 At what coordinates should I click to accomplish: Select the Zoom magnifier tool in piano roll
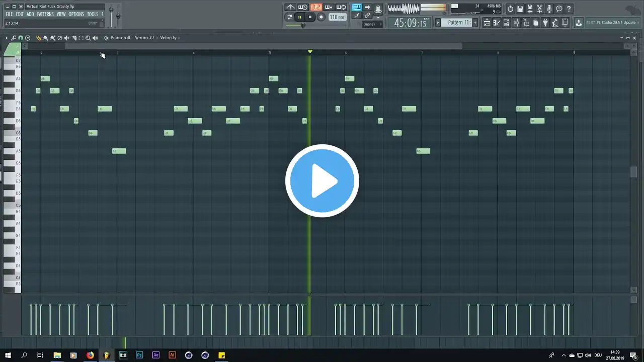88,38
